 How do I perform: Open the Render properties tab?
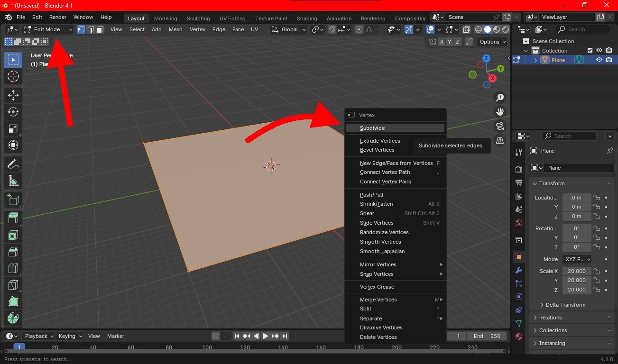[519, 169]
